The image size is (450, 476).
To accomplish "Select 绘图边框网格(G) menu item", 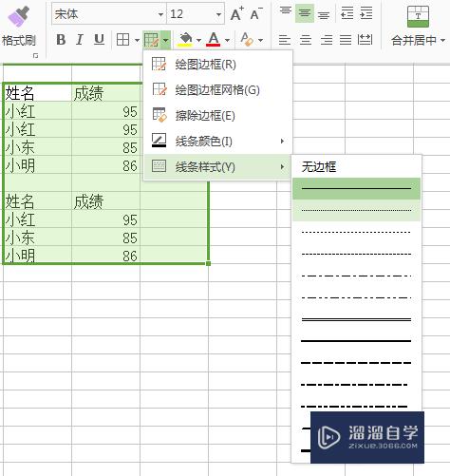I will click(217, 90).
